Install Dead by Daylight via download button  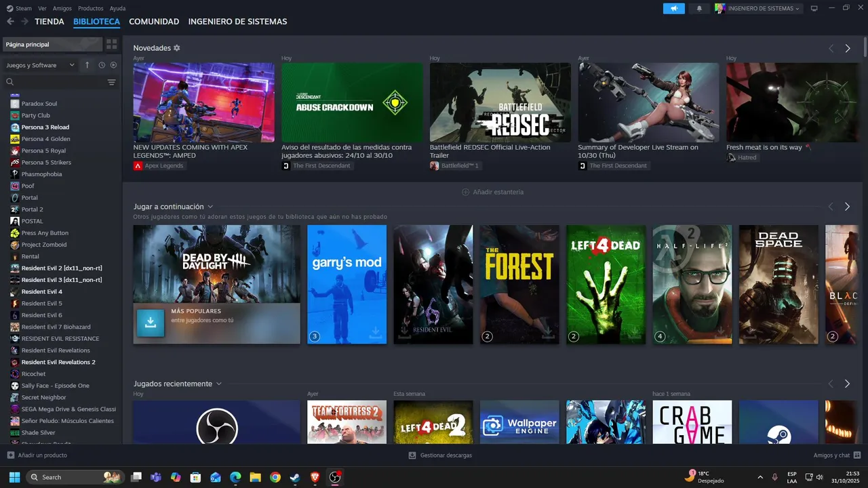click(151, 323)
